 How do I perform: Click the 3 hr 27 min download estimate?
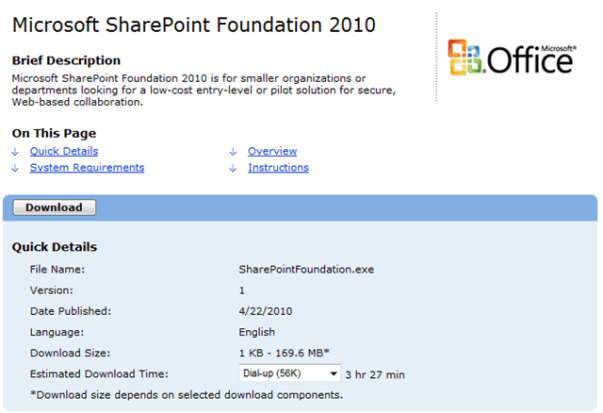click(375, 374)
